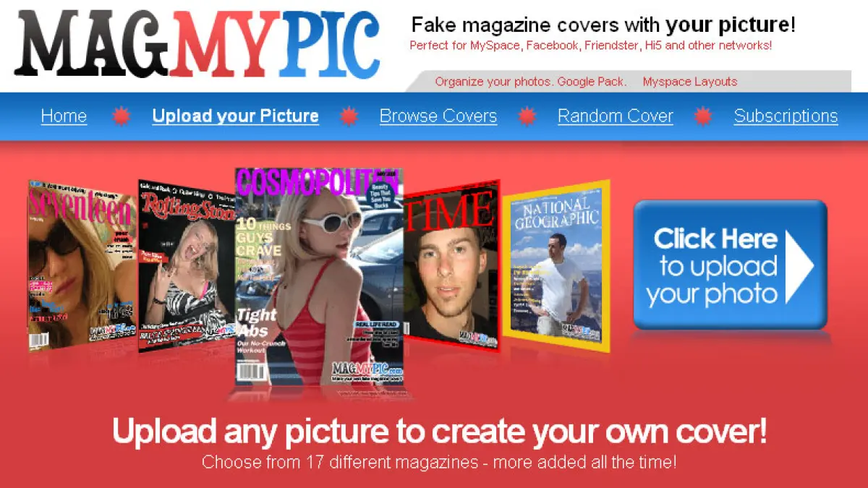
Task: Choose the Cosmopolitan cover in the center
Action: tap(319, 276)
